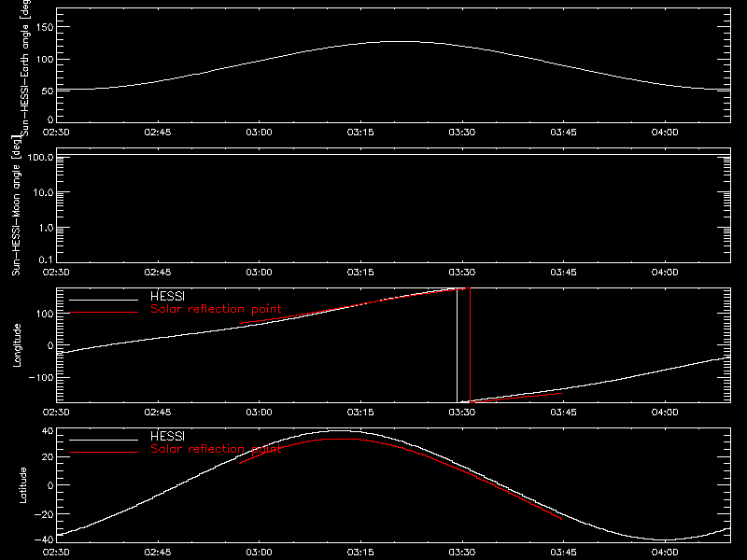Screen dimensions: 747x560
Task: Click 03:45 label under Longitude plot
Action: (564, 412)
